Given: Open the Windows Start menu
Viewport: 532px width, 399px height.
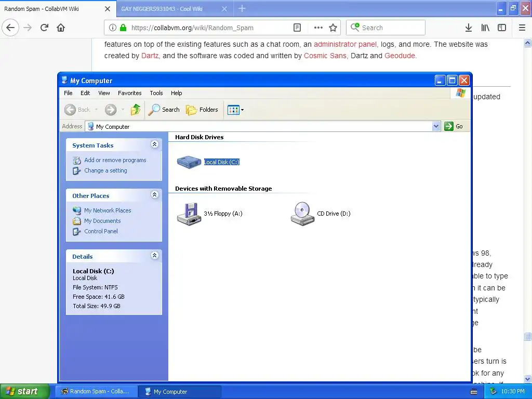Looking at the screenshot, I should click(x=25, y=391).
